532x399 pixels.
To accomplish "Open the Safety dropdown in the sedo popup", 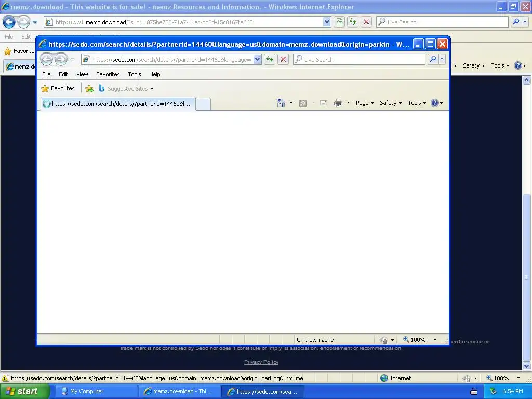I will pos(391,103).
